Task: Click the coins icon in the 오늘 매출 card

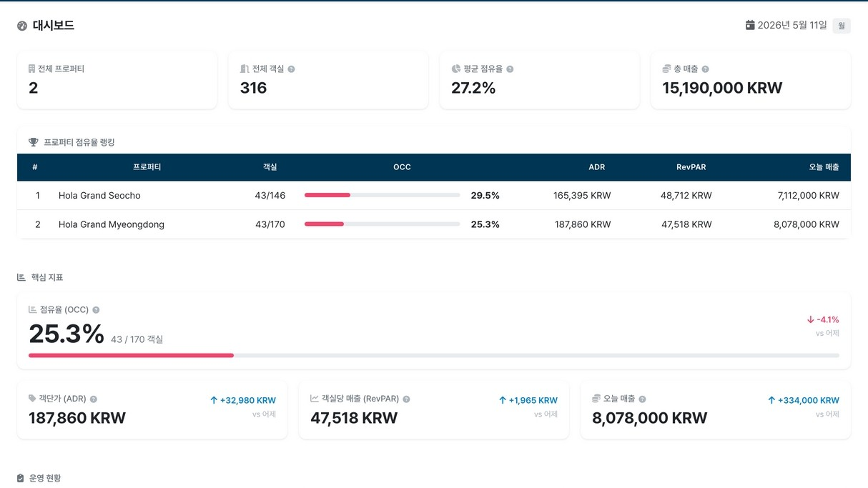Action: (596, 399)
